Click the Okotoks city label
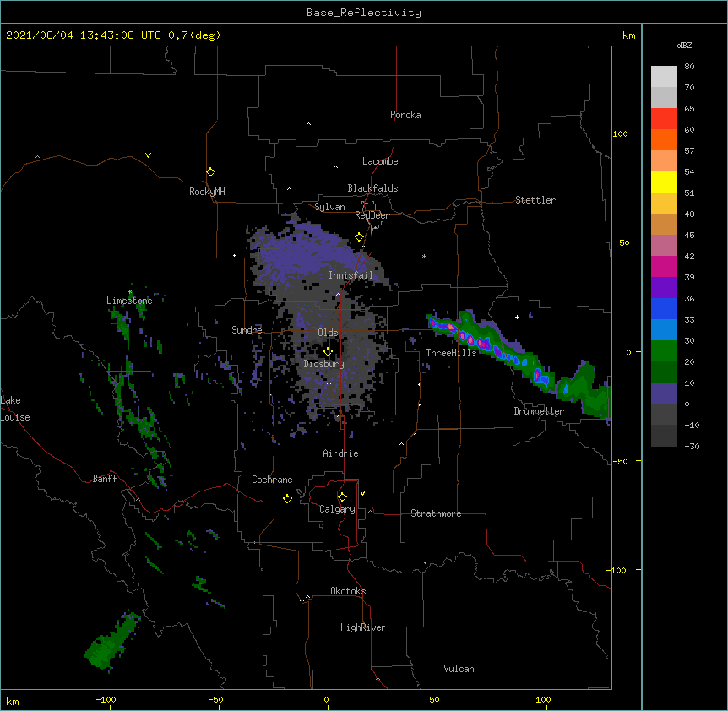This screenshot has width=728, height=711. point(348,591)
